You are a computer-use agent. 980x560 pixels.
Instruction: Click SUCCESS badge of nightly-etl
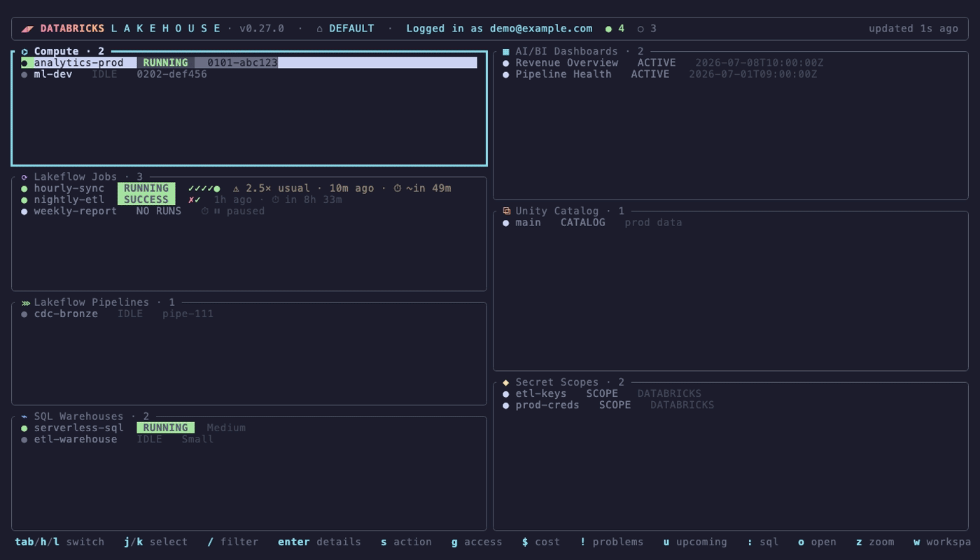(146, 199)
